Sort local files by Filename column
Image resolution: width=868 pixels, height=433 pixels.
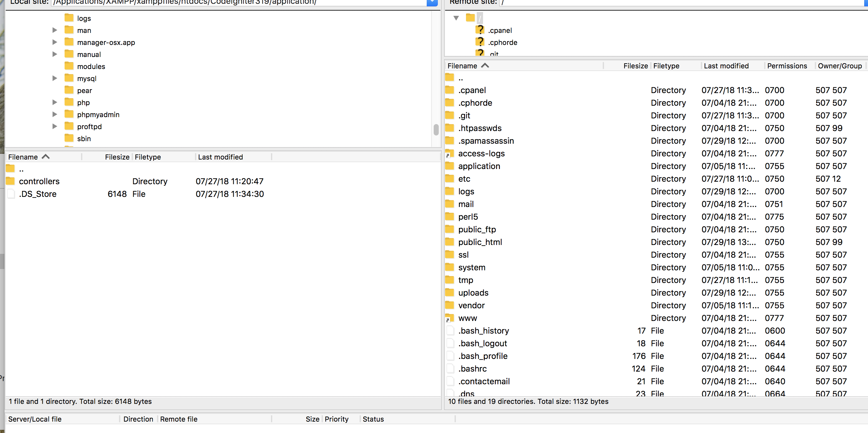pos(44,157)
